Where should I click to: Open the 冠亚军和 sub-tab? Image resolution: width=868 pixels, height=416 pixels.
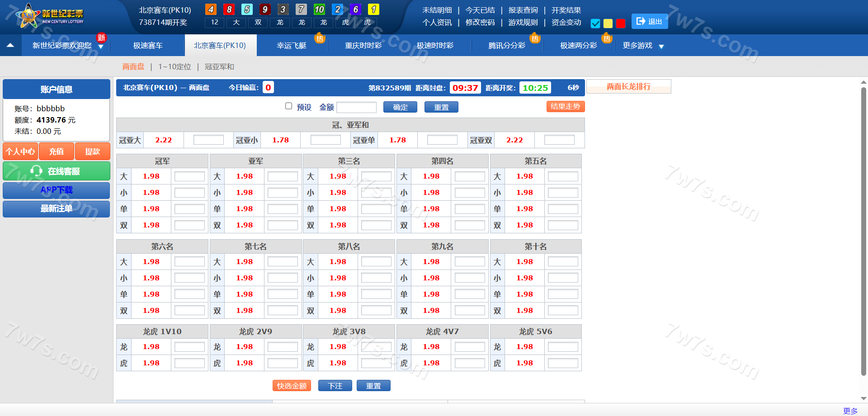pyautogui.click(x=219, y=67)
